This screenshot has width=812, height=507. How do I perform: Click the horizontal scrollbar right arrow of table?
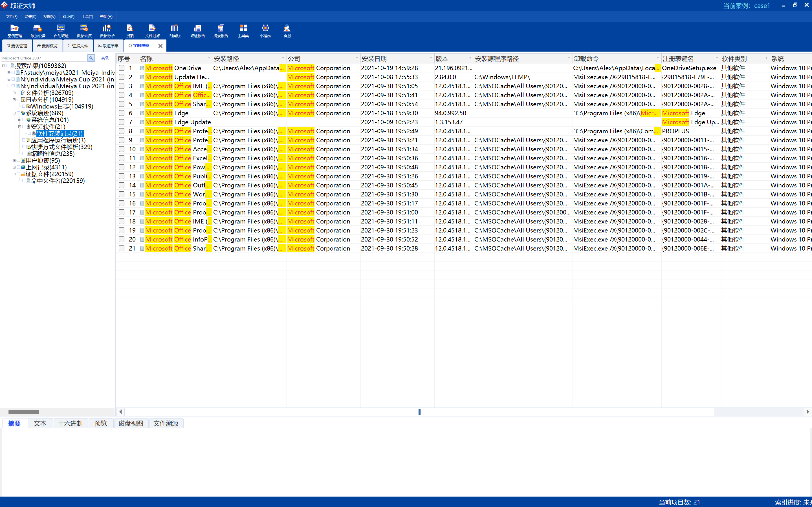(x=808, y=412)
